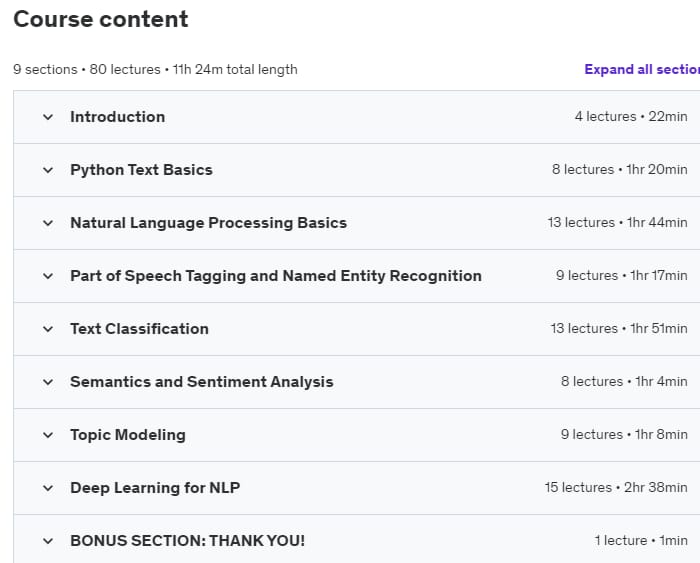Click the '9 sections • 80 lectures' summary
The height and width of the screenshot is (563, 700).
point(87,70)
